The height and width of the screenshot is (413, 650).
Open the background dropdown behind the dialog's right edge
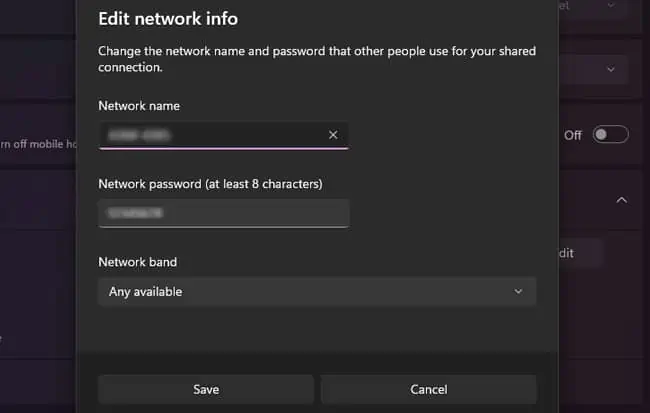pos(611,69)
